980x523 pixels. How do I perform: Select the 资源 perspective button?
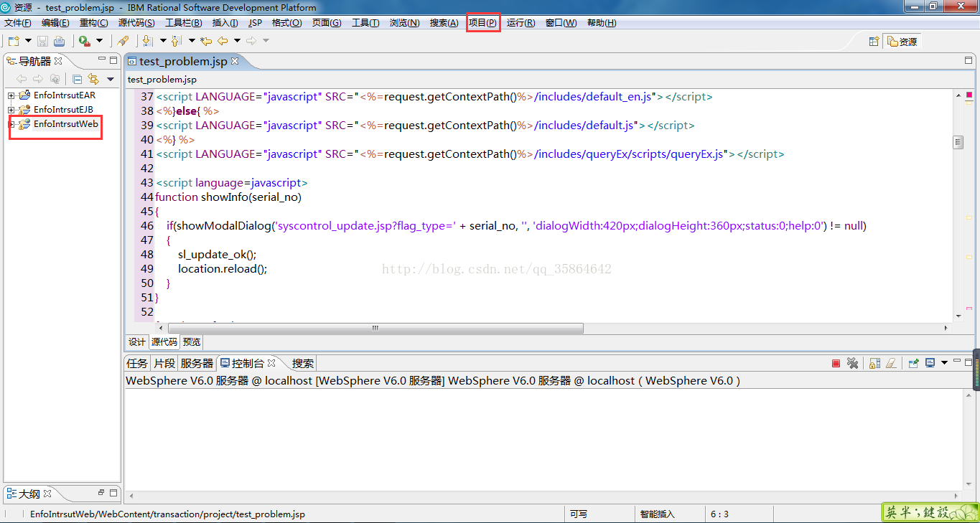click(902, 42)
